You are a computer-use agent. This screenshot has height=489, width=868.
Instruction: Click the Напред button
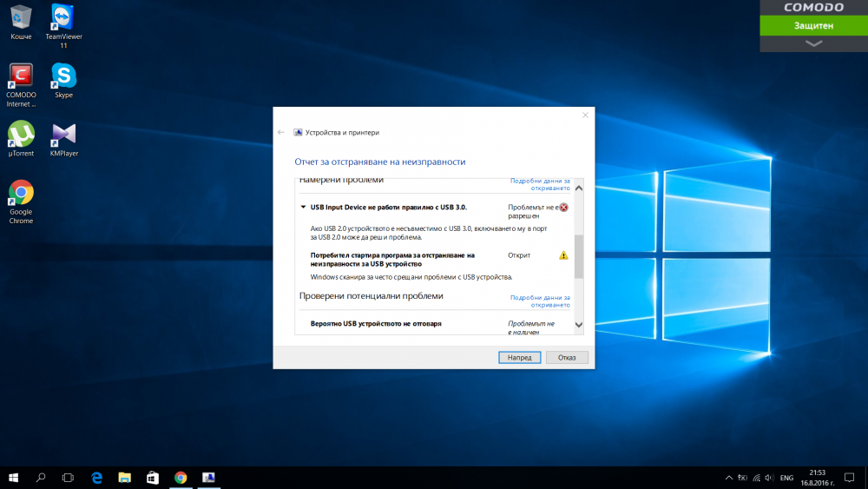519,357
